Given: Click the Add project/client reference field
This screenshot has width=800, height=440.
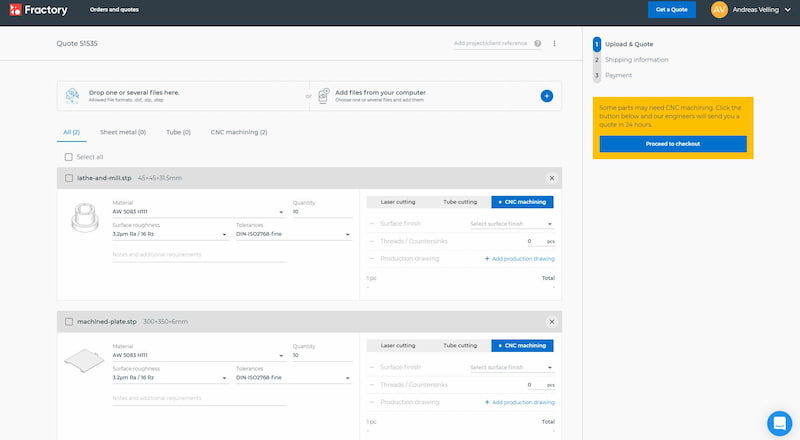Looking at the screenshot, I should click(x=490, y=44).
